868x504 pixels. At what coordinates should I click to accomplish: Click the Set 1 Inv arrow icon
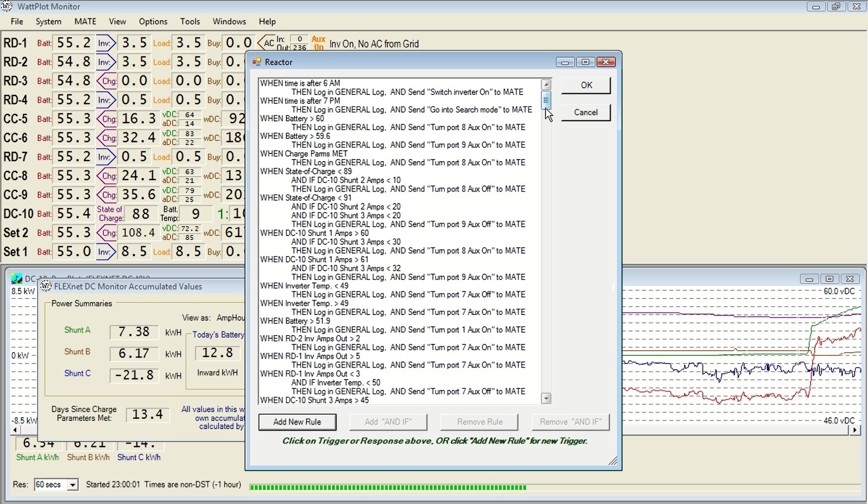105,252
